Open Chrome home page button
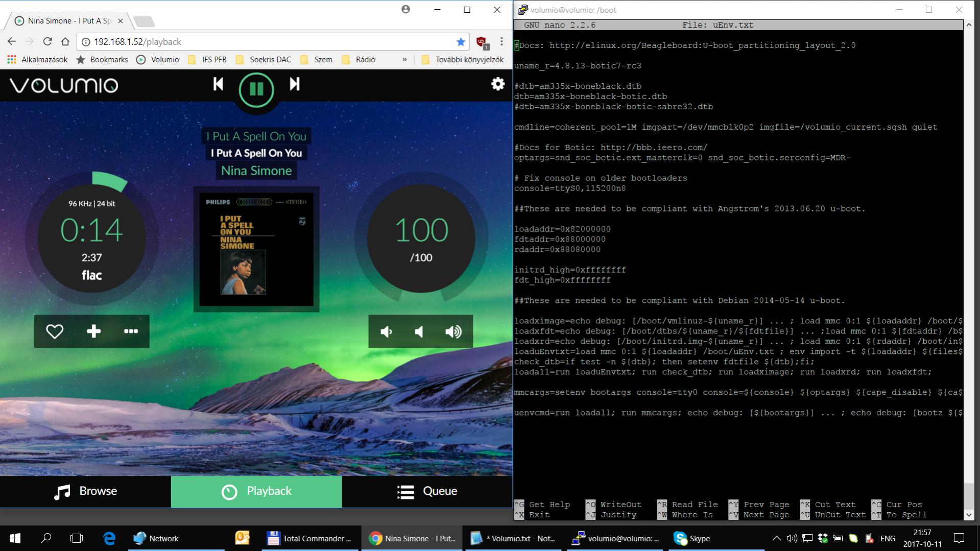980x551 pixels. 65,41
